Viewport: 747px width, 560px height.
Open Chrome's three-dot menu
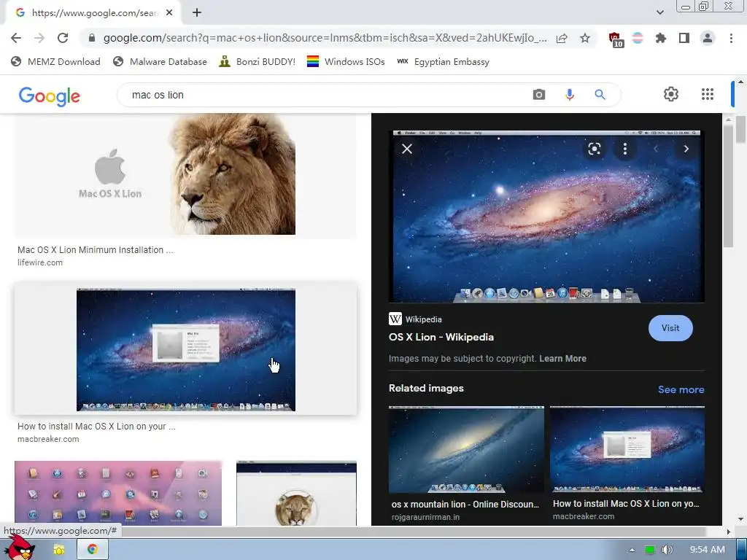pos(731,38)
